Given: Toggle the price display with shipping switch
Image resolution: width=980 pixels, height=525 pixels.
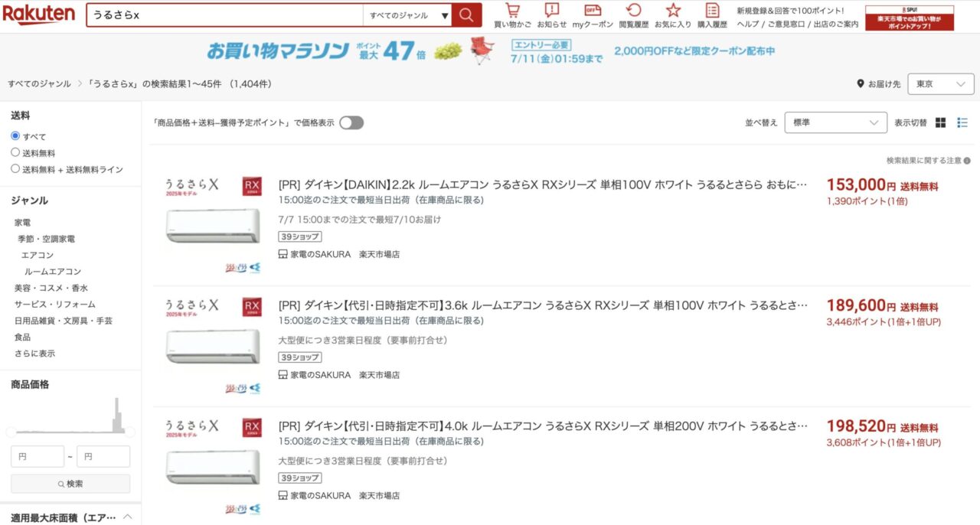Looking at the screenshot, I should tap(351, 122).
